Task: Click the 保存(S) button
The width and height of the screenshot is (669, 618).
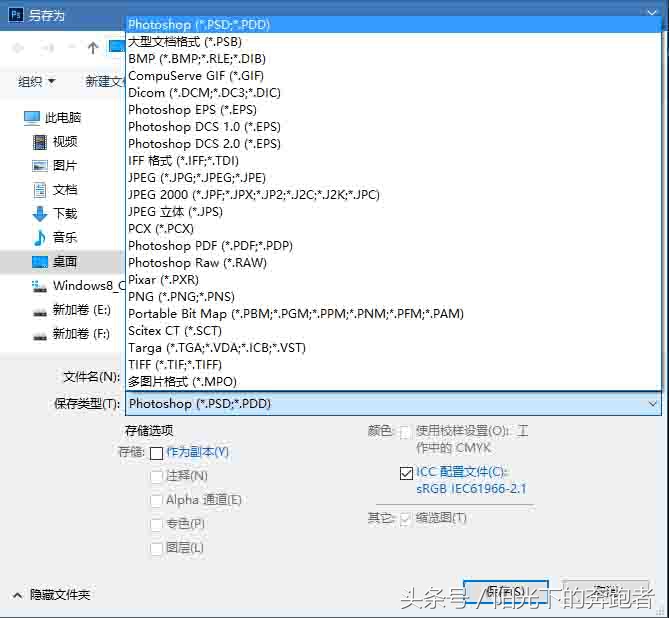Action: (x=505, y=592)
